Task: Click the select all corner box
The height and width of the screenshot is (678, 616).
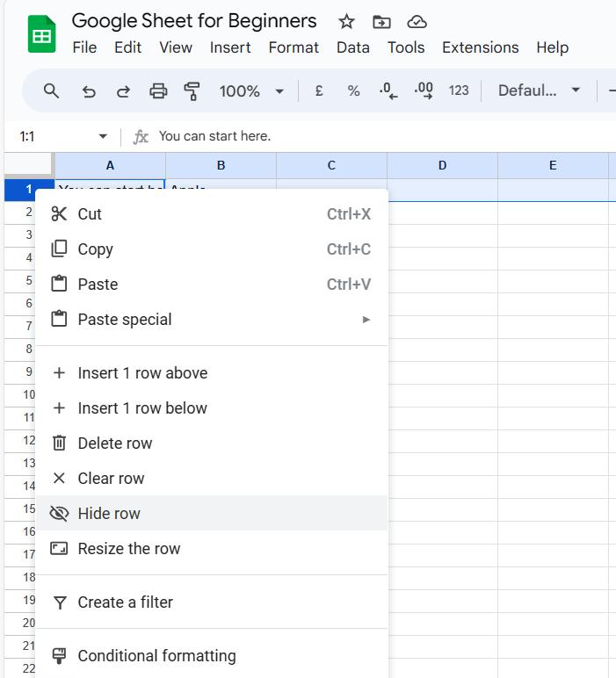Action: [x=29, y=165]
